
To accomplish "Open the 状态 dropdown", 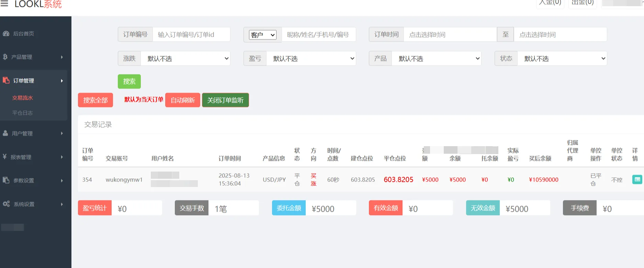I will pos(562,59).
